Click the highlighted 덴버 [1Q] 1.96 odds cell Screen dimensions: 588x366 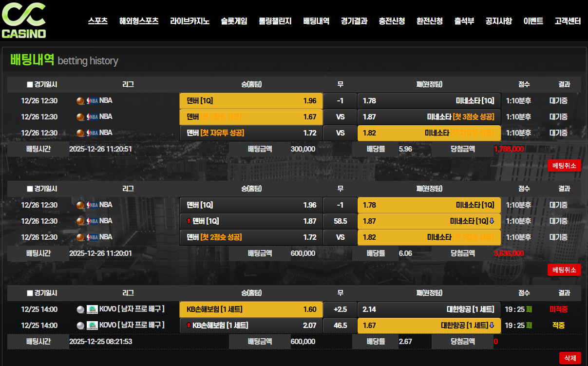[251, 101]
